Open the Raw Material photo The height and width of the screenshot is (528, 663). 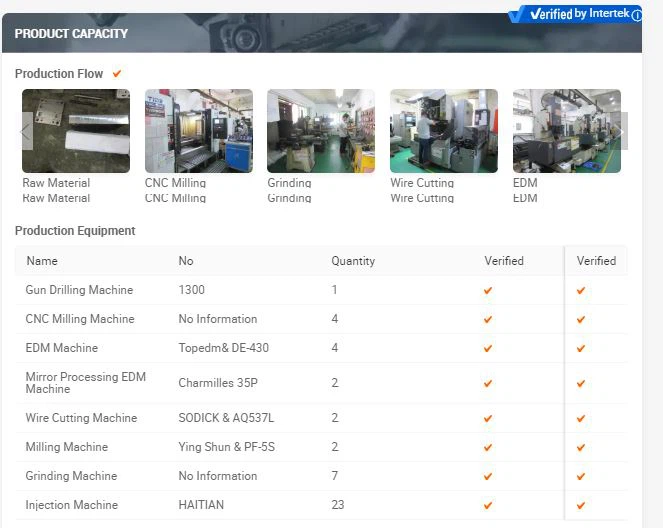point(76,131)
